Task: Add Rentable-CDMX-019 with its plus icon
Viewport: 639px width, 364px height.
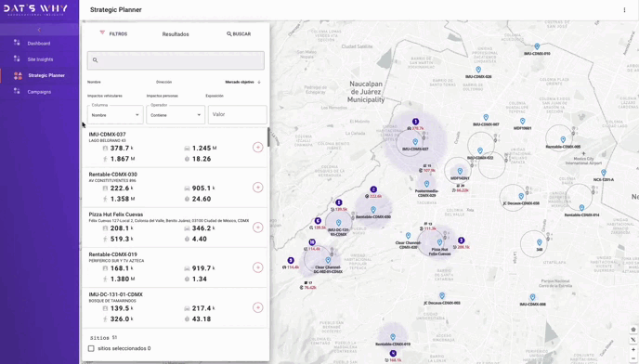Action: pyautogui.click(x=257, y=267)
